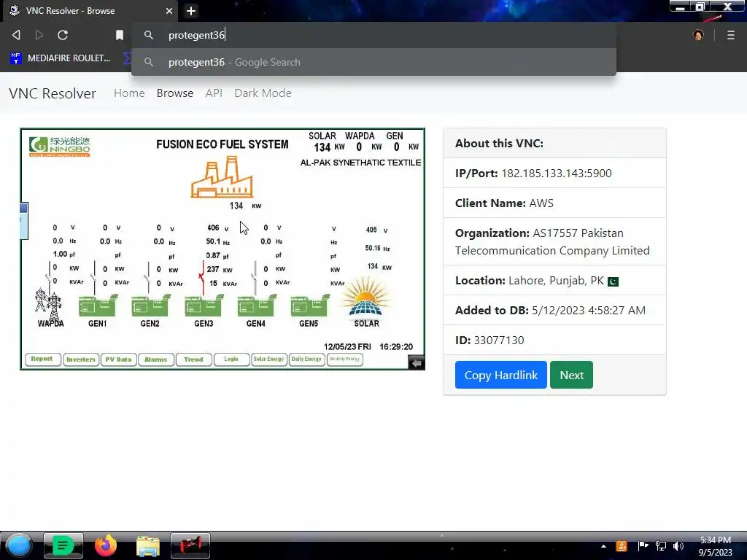The image size is (747, 560).
Task: Click the Daily Energy button
Action: coord(307,359)
